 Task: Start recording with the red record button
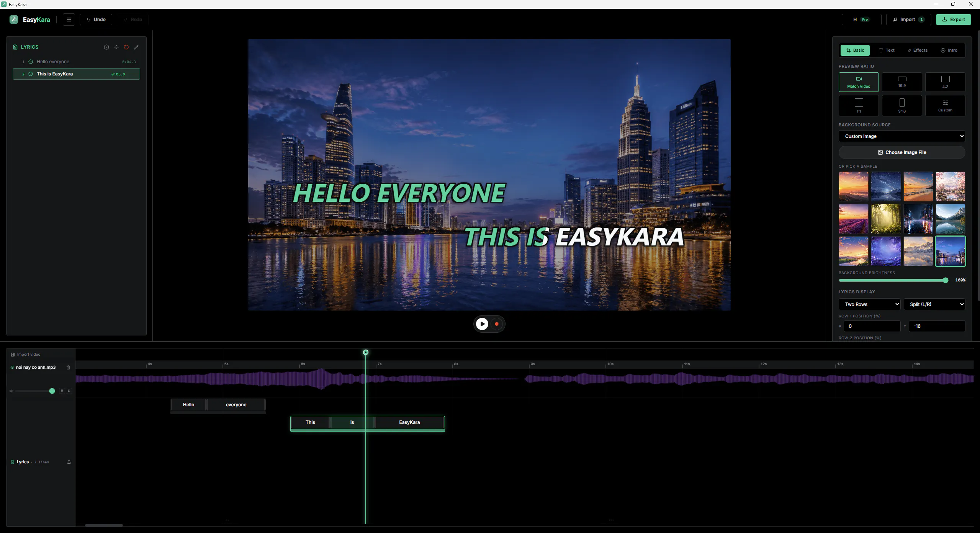coord(497,324)
